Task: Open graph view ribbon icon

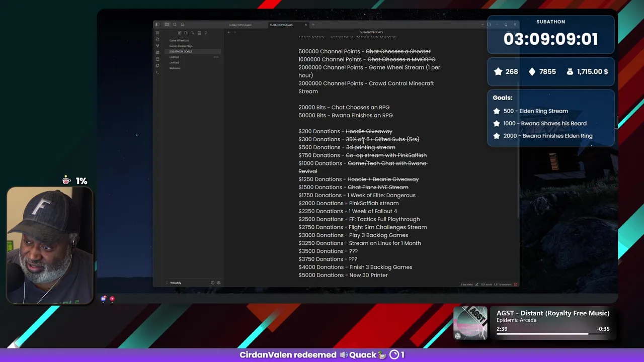Action: pos(157,46)
